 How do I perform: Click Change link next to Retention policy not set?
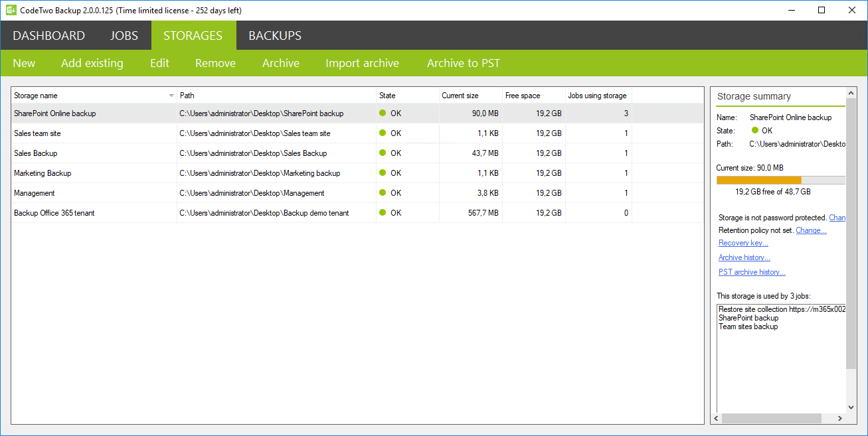tap(811, 230)
